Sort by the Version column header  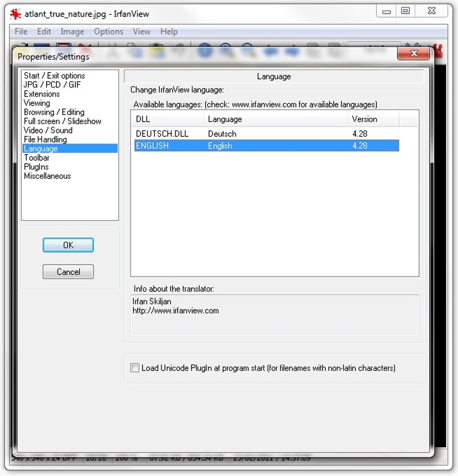(x=374, y=119)
